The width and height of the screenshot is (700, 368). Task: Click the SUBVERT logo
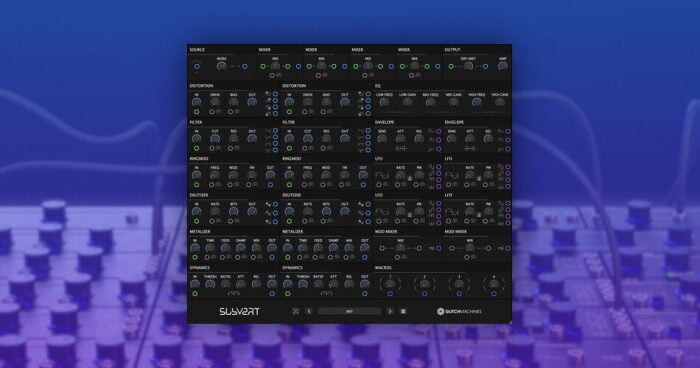tap(239, 311)
